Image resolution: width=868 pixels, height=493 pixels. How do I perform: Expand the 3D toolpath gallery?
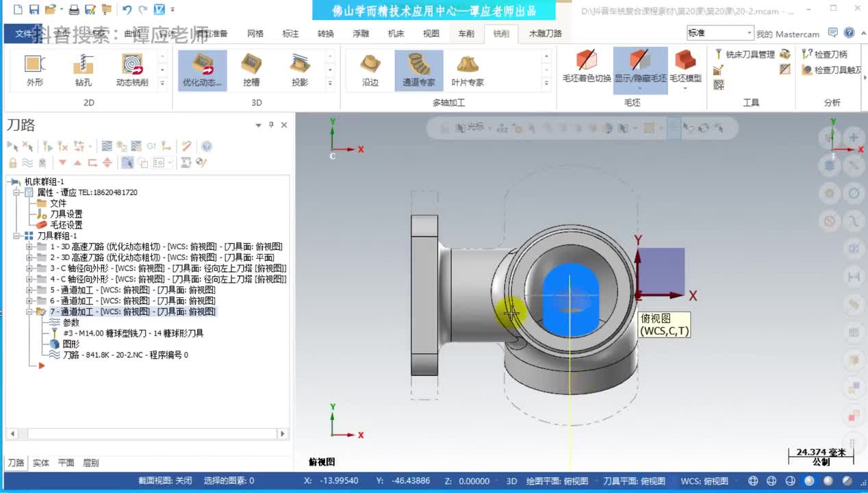330,83
